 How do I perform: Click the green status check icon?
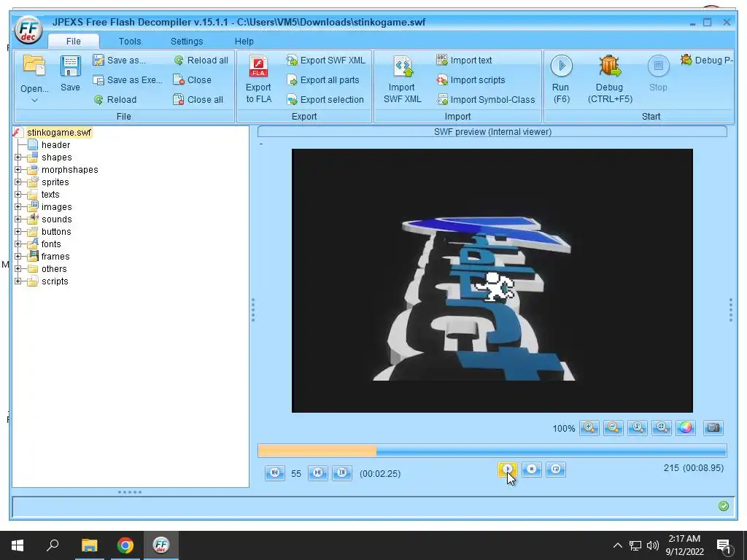[723, 506]
